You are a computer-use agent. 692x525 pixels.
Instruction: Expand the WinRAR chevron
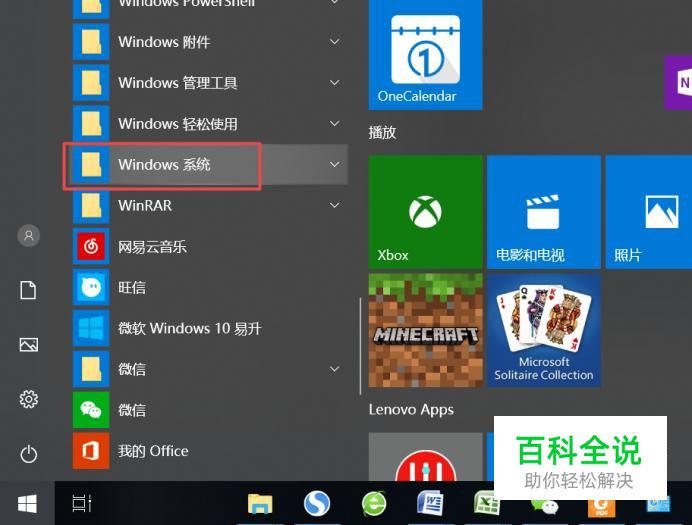pos(335,205)
